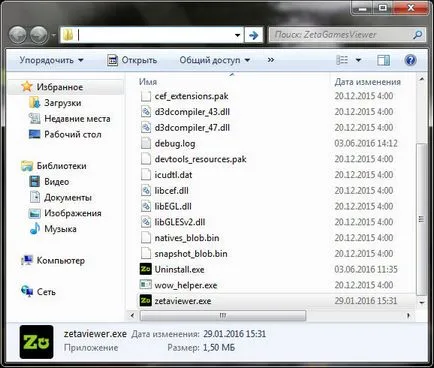Screen dimensions: 434x368
Task: Select the file name zetaviewer.exe in list
Action: (183, 301)
